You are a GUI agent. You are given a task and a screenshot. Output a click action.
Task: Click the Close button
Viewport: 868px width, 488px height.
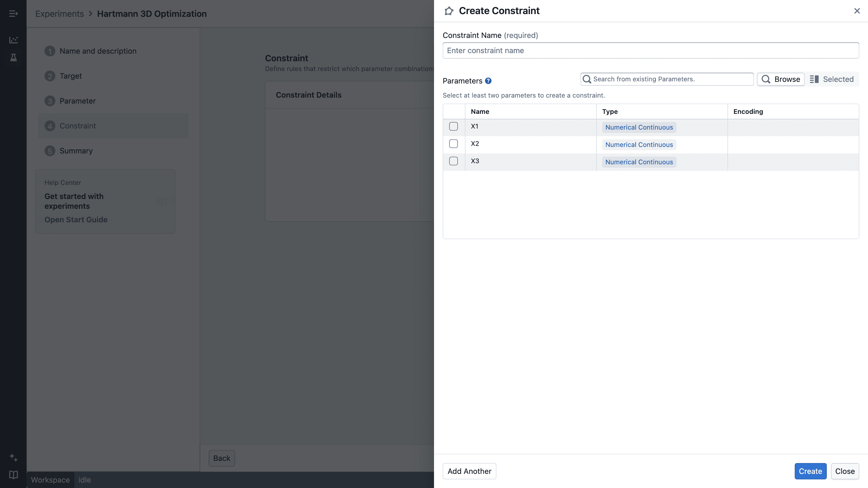pos(845,471)
